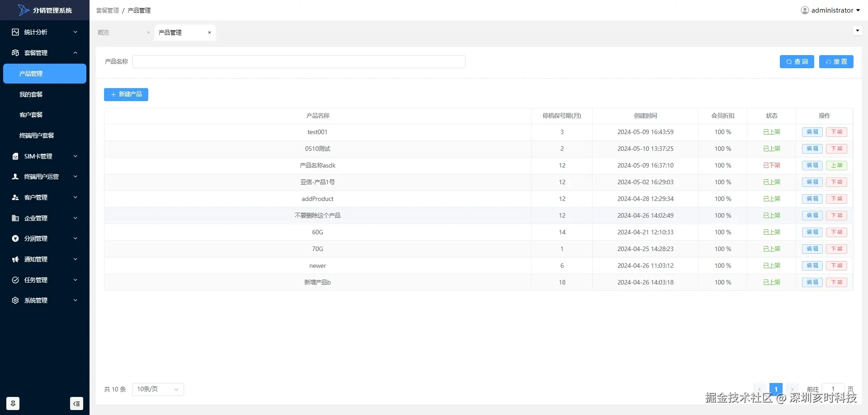
Task: Click the pin icon at sidebar bottom
Action: 13,403
